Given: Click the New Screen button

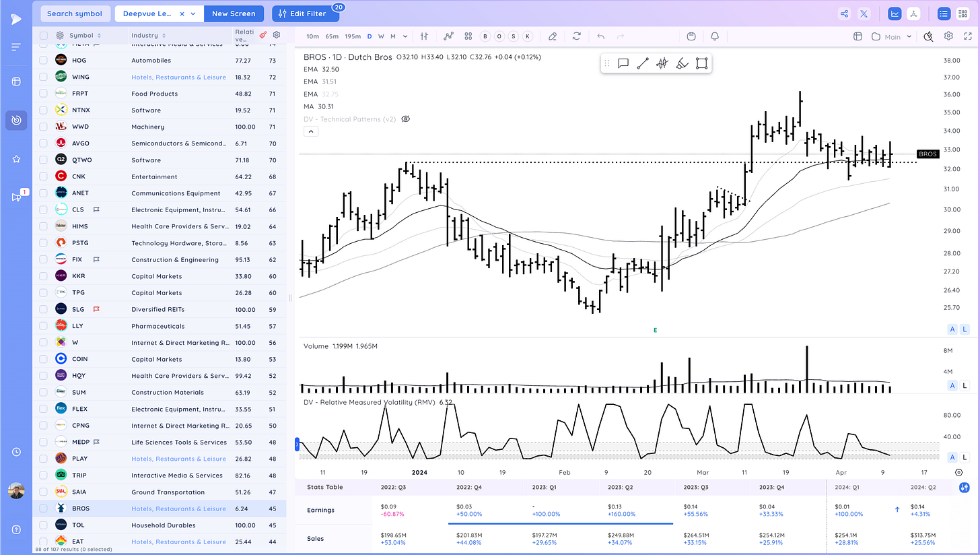Looking at the screenshot, I should pos(234,13).
